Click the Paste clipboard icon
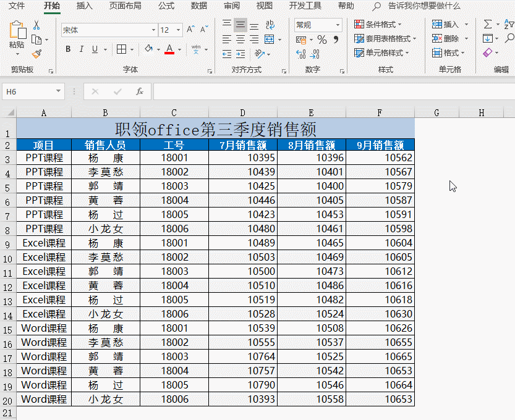This screenshot has width=515, height=420. coord(17,30)
